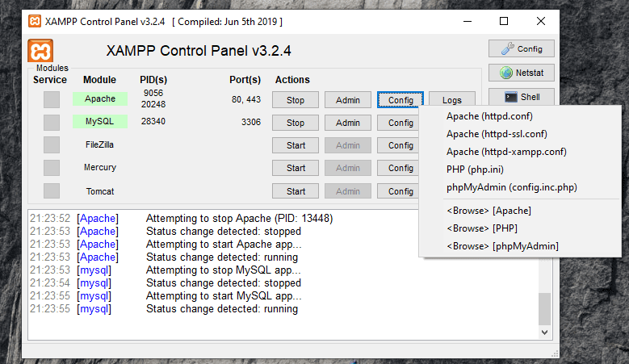Select PHP (php.ini) menu entry
Screen dimensions: 629x364
tap(520, 169)
